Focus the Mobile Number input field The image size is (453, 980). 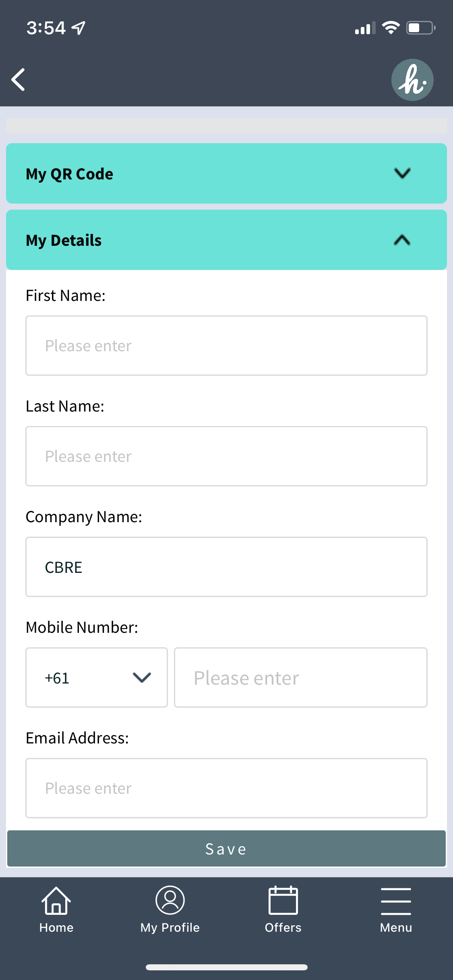pyautogui.click(x=301, y=677)
